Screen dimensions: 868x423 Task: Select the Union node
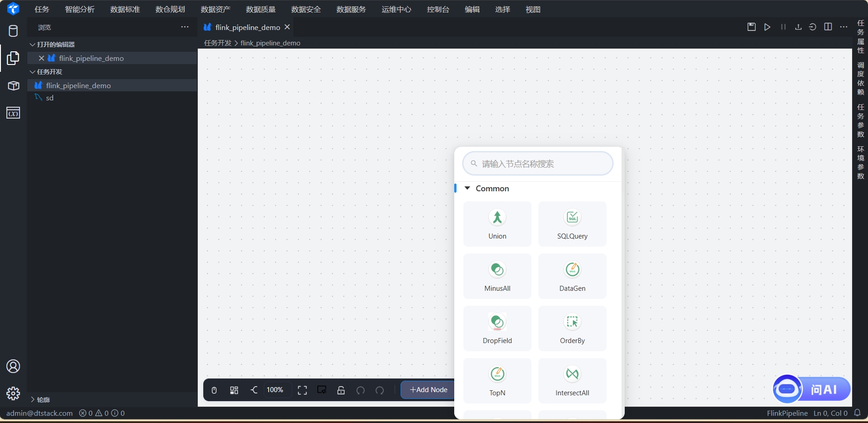[x=497, y=224]
